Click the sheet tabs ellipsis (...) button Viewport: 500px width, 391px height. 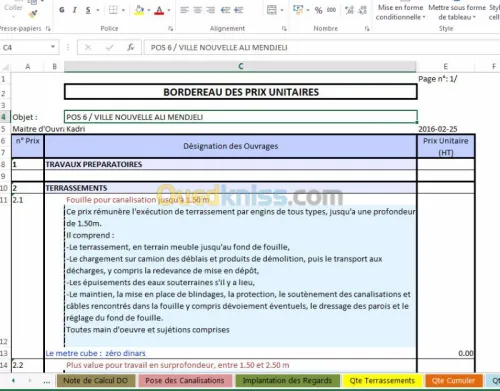tap(47, 381)
